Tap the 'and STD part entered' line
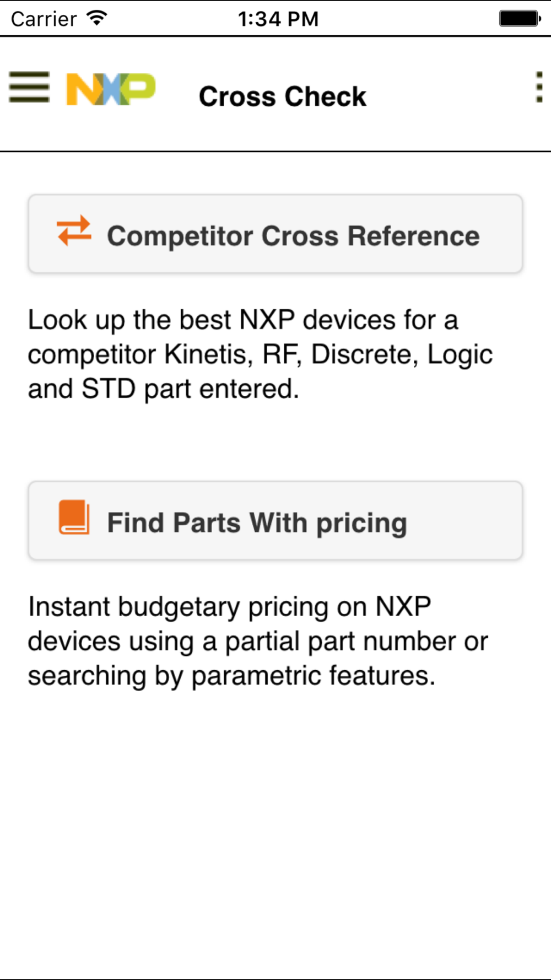551x980 pixels. 164,389
